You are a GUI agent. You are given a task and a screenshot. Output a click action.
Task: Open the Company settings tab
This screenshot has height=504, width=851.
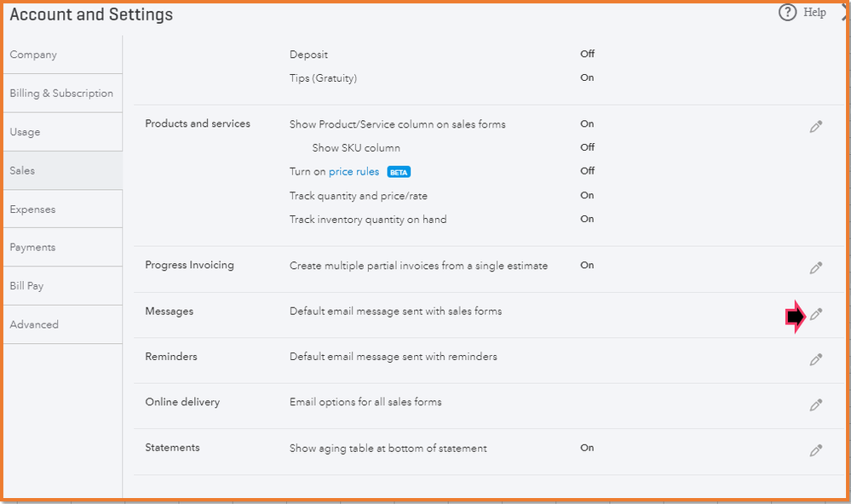33,54
